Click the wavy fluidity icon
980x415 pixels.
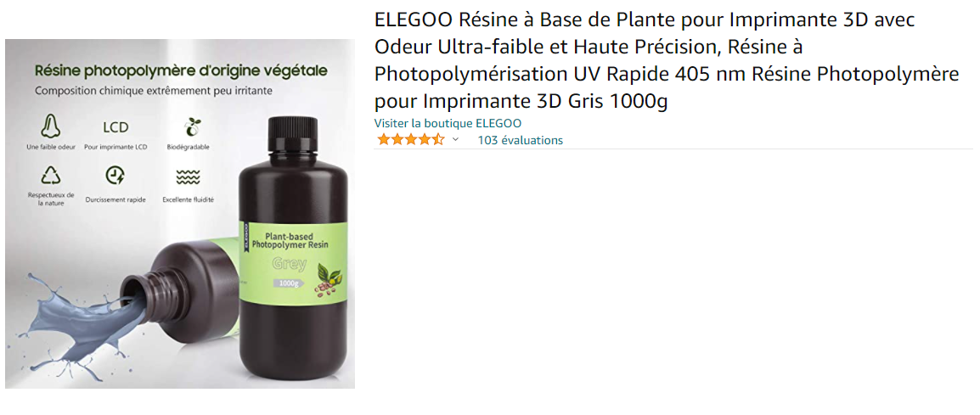click(189, 177)
